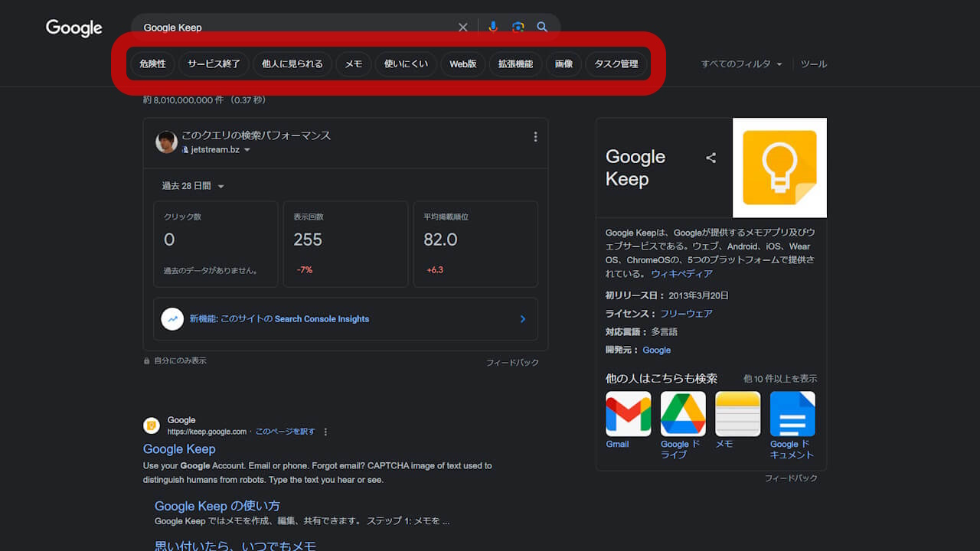
Task: Open the ウィキペディア link in the Keep description
Action: pos(681,273)
